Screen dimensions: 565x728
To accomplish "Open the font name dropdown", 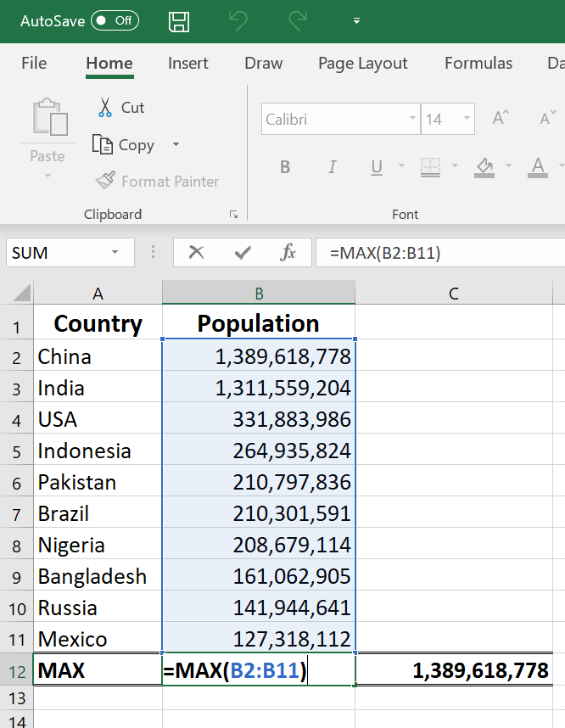I will click(412, 119).
